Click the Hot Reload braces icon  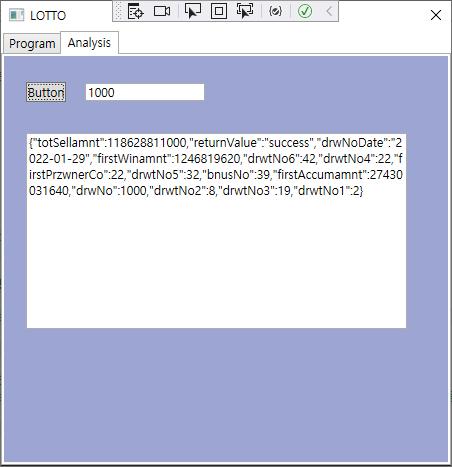[x=275, y=11]
